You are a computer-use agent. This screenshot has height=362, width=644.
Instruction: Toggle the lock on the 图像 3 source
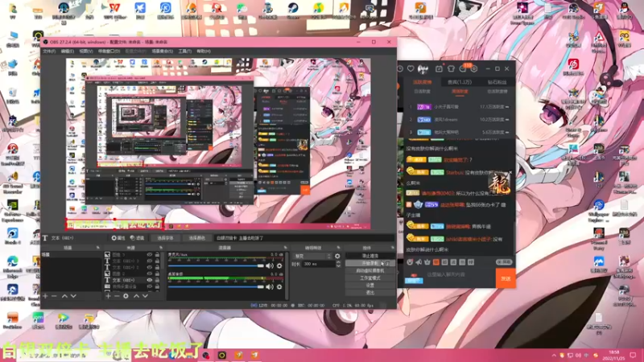pos(157,255)
